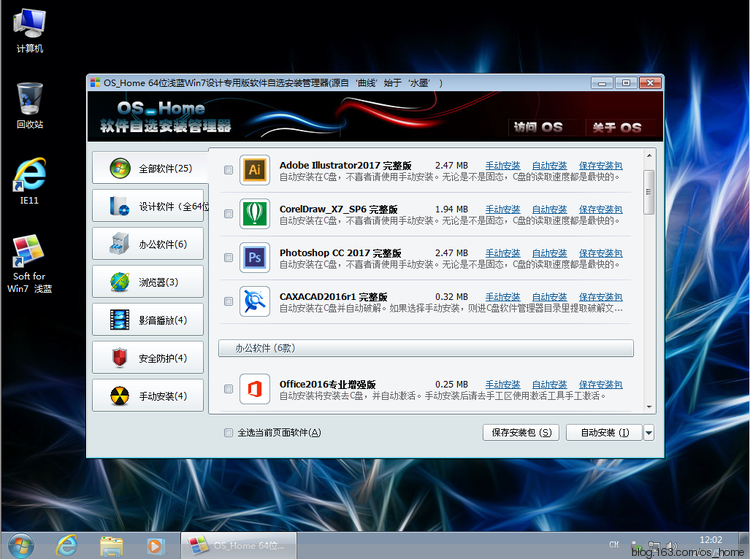Select the 全部软件(25) category tab
750x559 pixels.
click(148, 168)
